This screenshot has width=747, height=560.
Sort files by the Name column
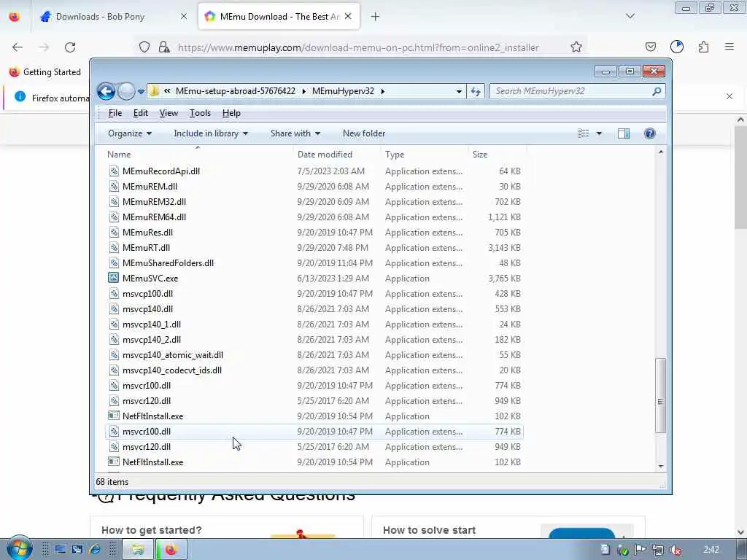click(197, 155)
